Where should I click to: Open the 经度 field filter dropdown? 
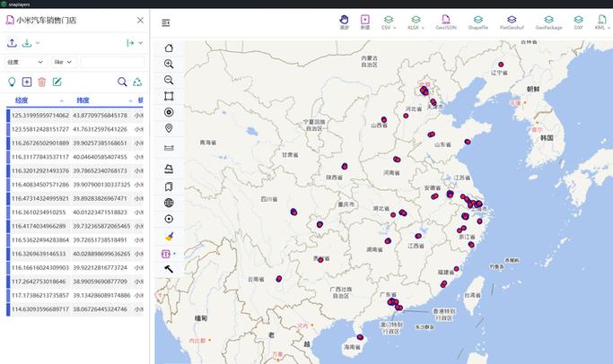tap(26, 62)
